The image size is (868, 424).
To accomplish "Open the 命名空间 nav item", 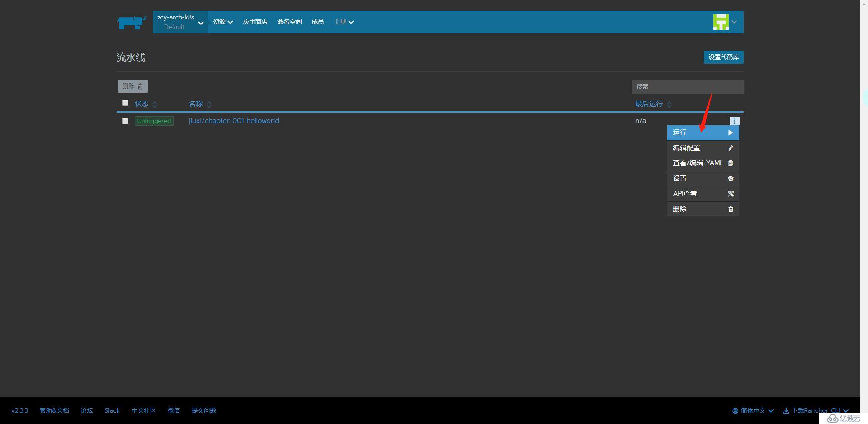I will click(289, 22).
